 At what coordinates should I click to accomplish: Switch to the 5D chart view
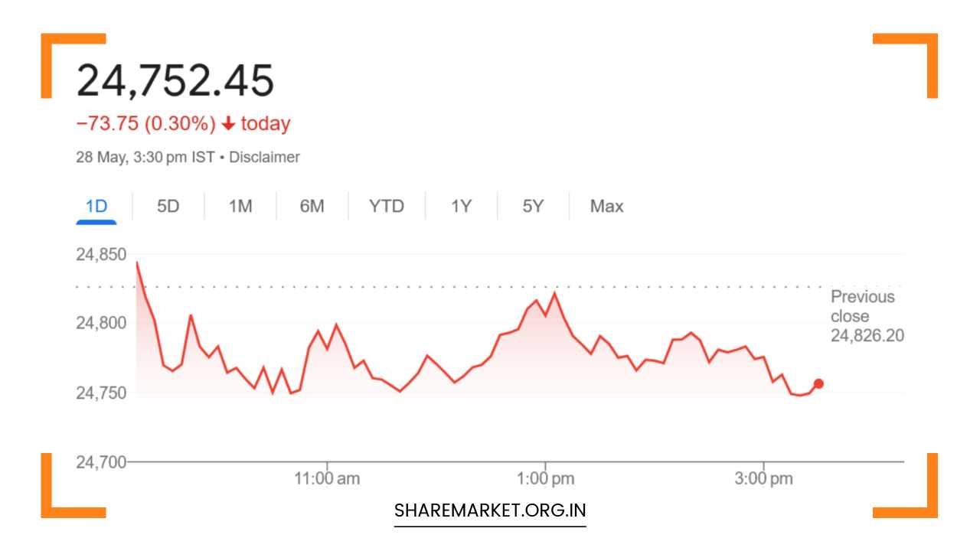coord(168,206)
